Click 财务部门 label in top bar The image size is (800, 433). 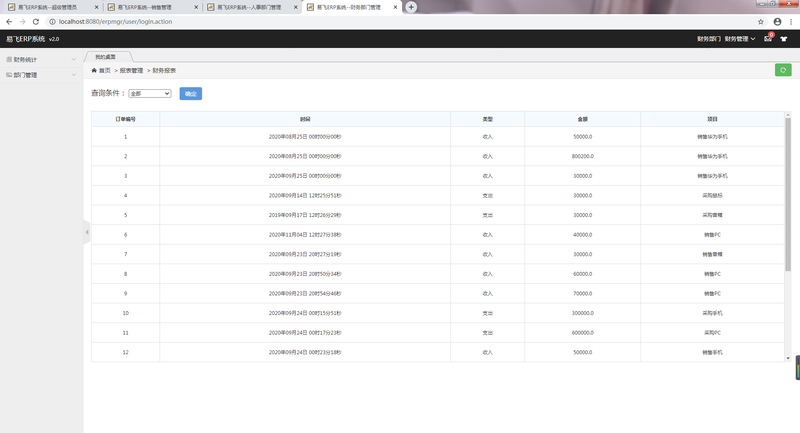coord(709,39)
